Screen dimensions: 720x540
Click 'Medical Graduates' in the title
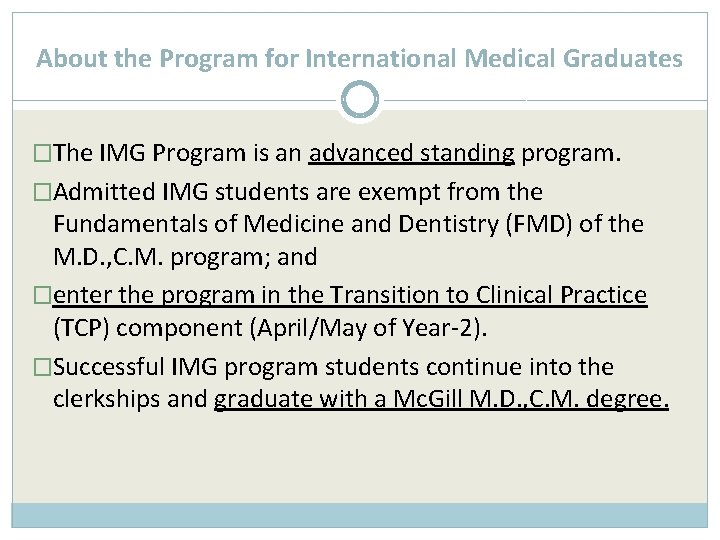coord(571,59)
